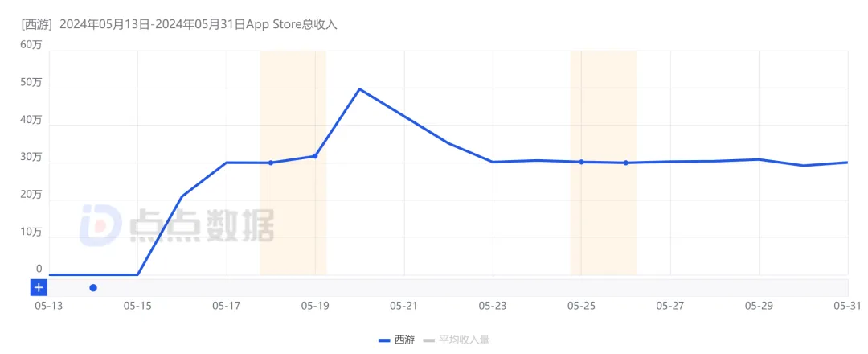Click the 05-31 x-axis date label

(x=846, y=307)
